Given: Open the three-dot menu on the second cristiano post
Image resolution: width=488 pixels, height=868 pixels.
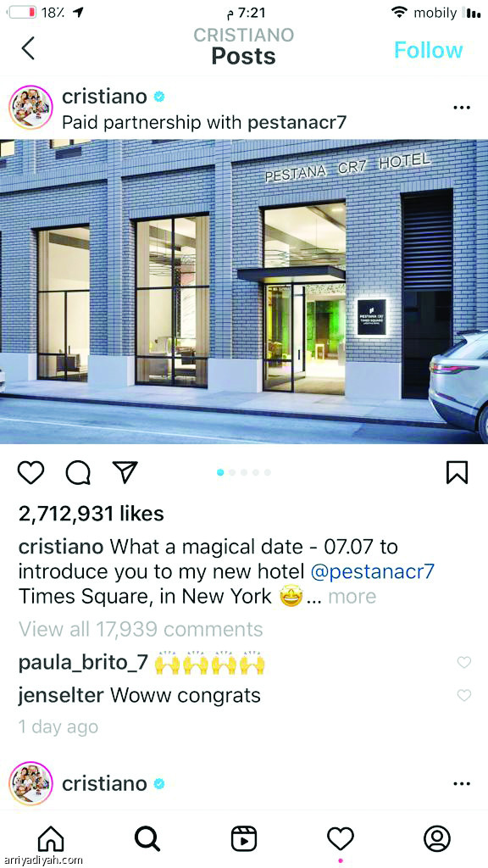Looking at the screenshot, I should click(461, 783).
